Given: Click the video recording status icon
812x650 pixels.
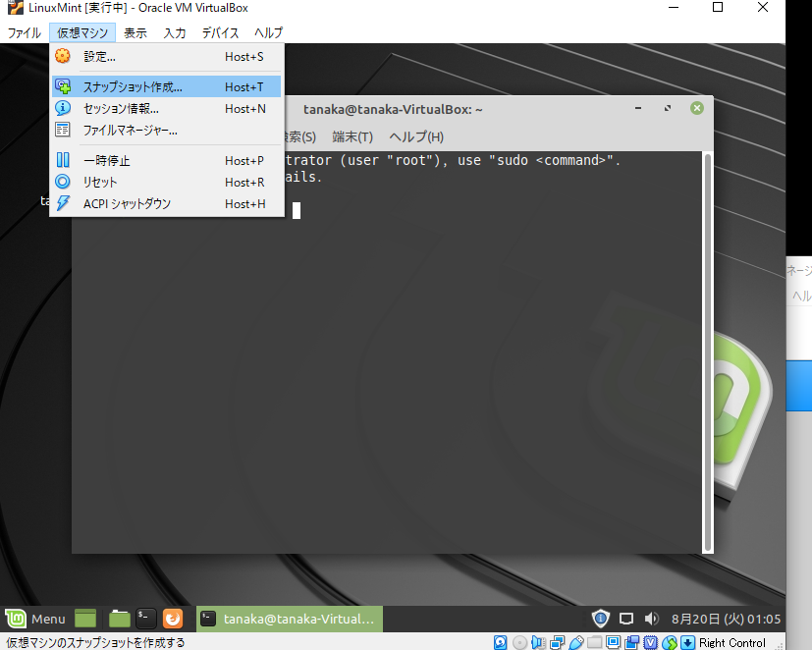Looking at the screenshot, I should [631, 643].
